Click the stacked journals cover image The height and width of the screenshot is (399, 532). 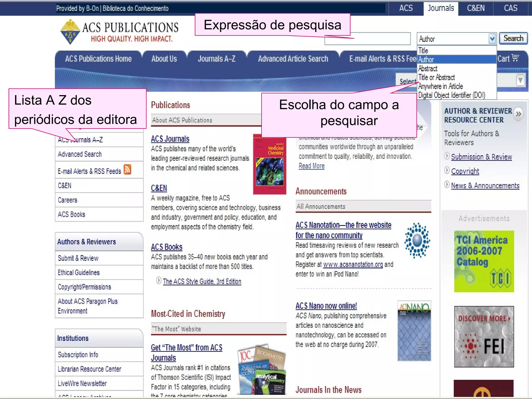(262, 369)
